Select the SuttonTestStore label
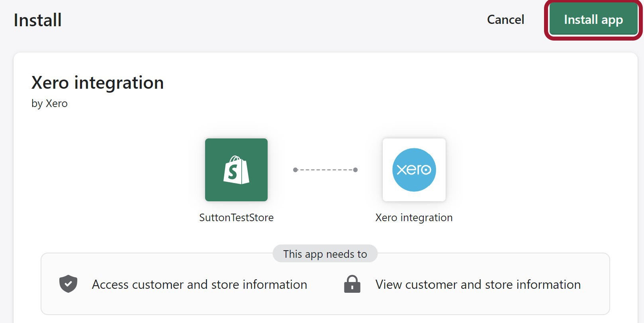This screenshot has width=644, height=323. [x=236, y=218]
